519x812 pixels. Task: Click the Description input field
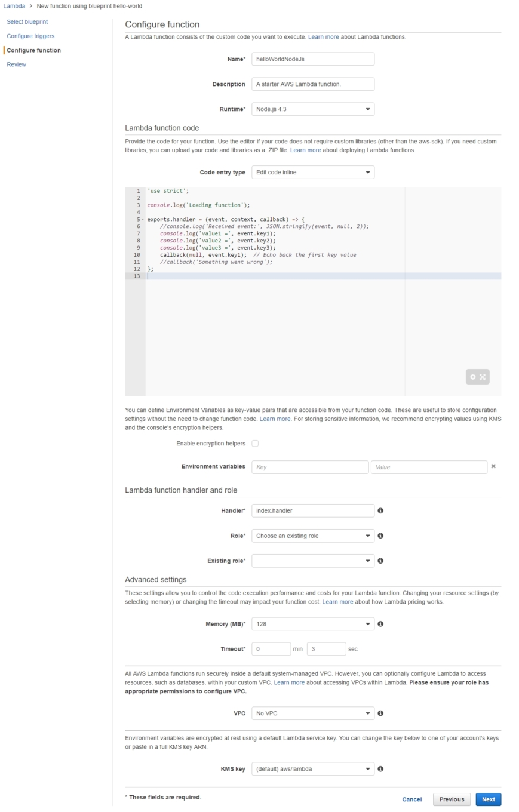pyautogui.click(x=313, y=84)
